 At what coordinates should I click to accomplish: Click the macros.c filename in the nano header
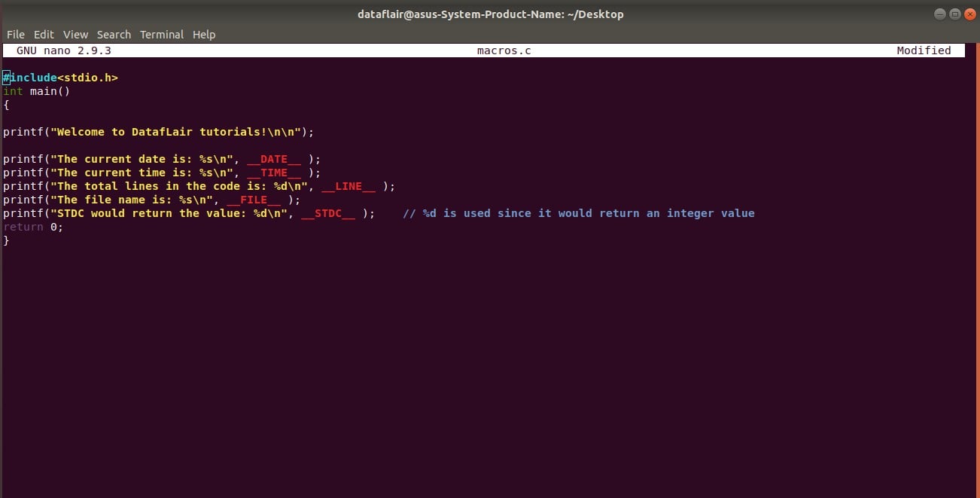click(x=504, y=50)
